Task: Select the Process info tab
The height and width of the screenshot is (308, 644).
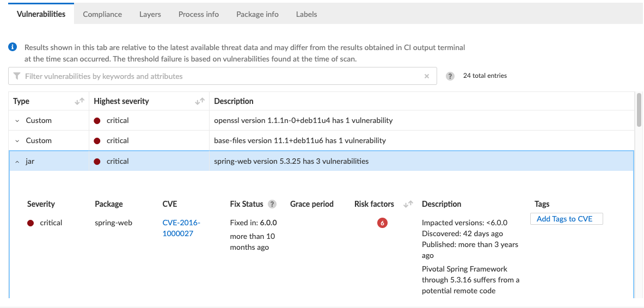Action: 199,14
